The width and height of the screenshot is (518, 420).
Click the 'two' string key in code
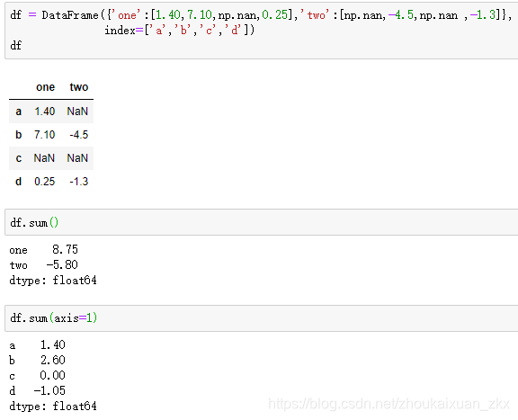pos(316,15)
